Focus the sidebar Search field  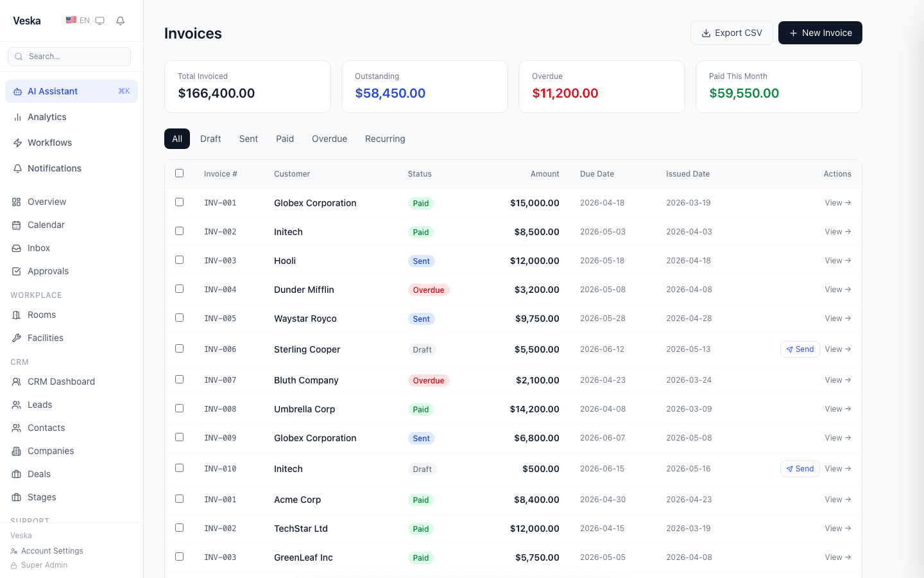click(69, 57)
